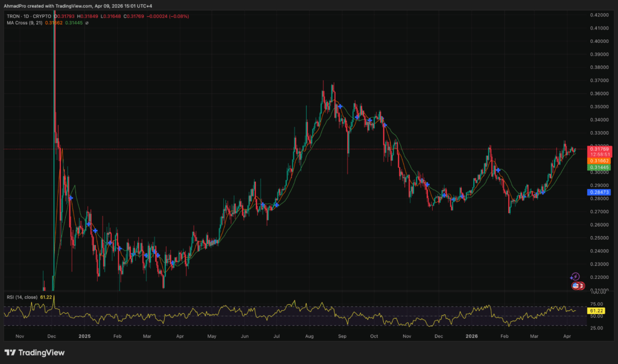Screen dimensions: 618x364
Task: Click the May label on time axis
Action: (x=212, y=336)
